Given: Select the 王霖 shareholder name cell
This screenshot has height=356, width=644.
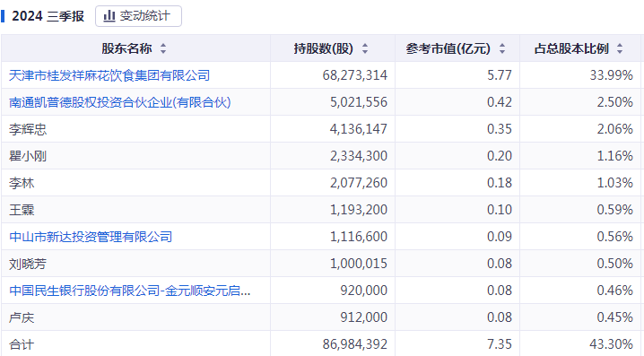Looking at the screenshot, I should coord(136,210).
